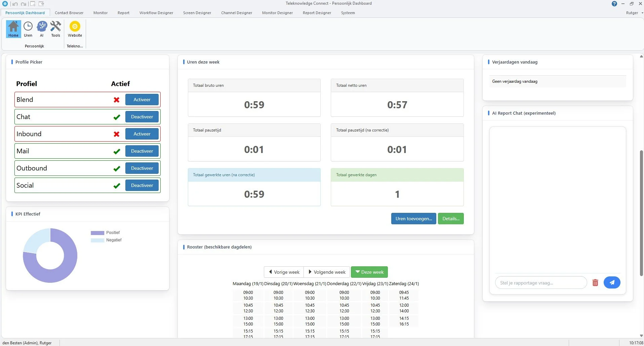The image size is (644, 346).
Task: Activate the Inbound profile
Action: tap(142, 133)
